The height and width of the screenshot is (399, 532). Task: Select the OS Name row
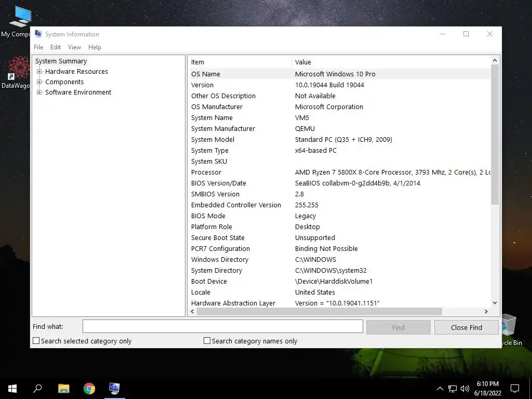click(339, 74)
